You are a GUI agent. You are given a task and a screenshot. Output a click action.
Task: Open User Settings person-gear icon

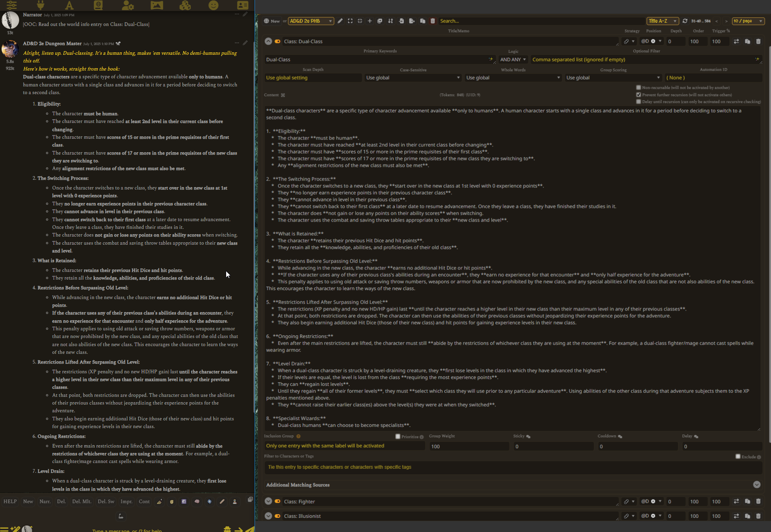click(127, 5)
